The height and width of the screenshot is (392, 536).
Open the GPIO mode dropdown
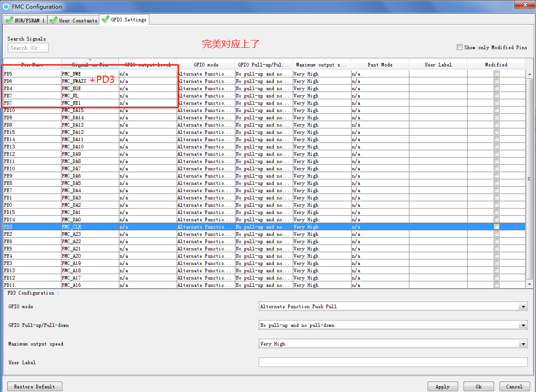click(524, 306)
